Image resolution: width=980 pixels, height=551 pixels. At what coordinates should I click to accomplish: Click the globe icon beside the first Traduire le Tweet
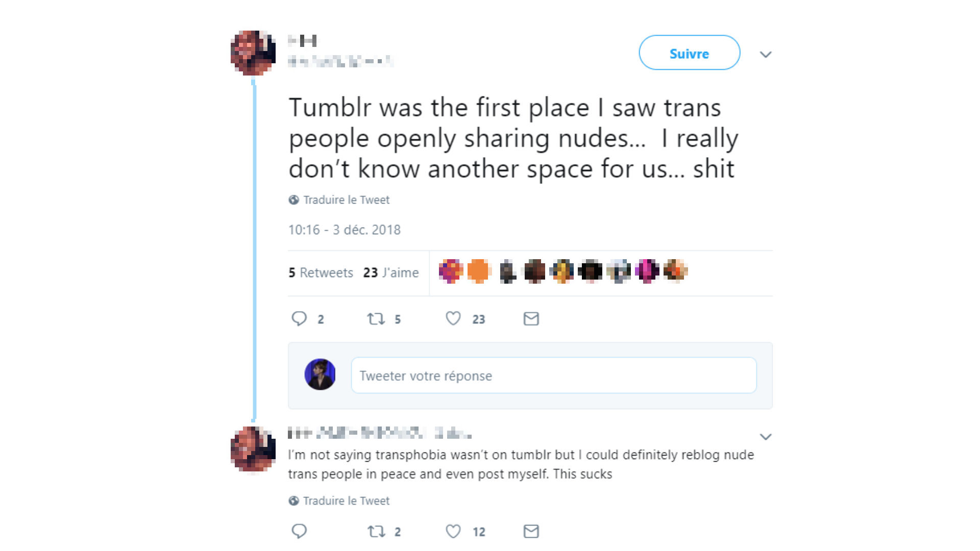[x=293, y=200]
